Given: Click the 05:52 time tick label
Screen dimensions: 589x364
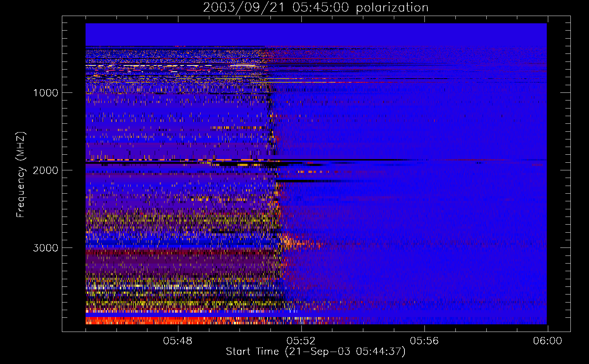Looking at the screenshot, I should tap(301, 341).
